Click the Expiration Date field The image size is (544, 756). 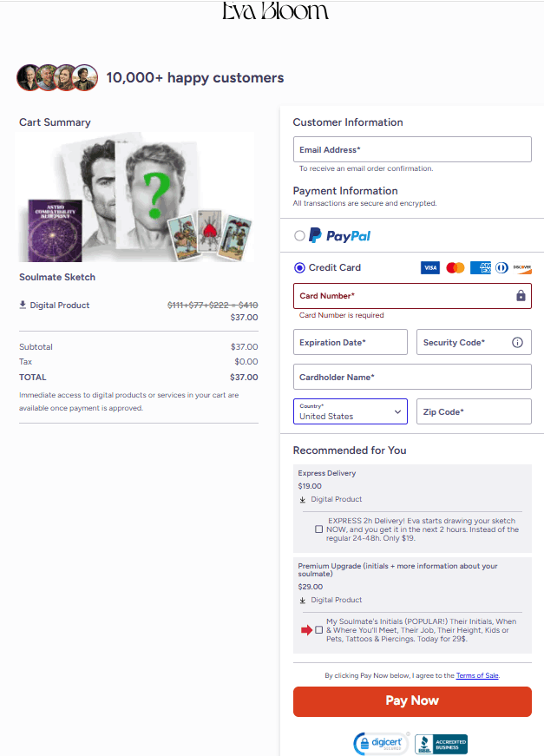coord(351,342)
